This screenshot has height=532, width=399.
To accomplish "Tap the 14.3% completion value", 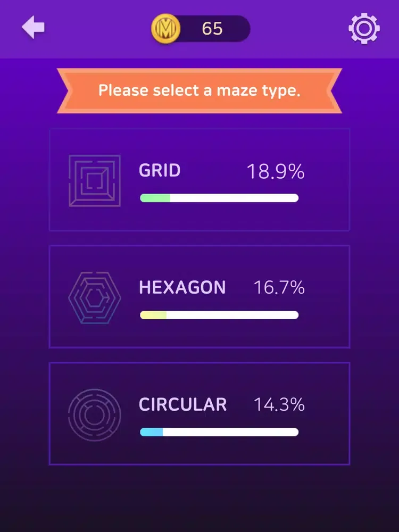I will click(279, 405).
